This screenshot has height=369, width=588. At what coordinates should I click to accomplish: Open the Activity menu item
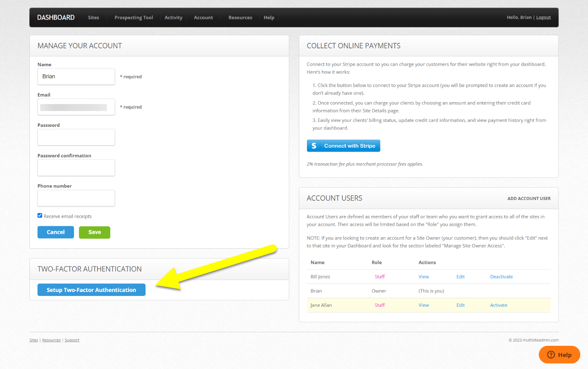[173, 17]
